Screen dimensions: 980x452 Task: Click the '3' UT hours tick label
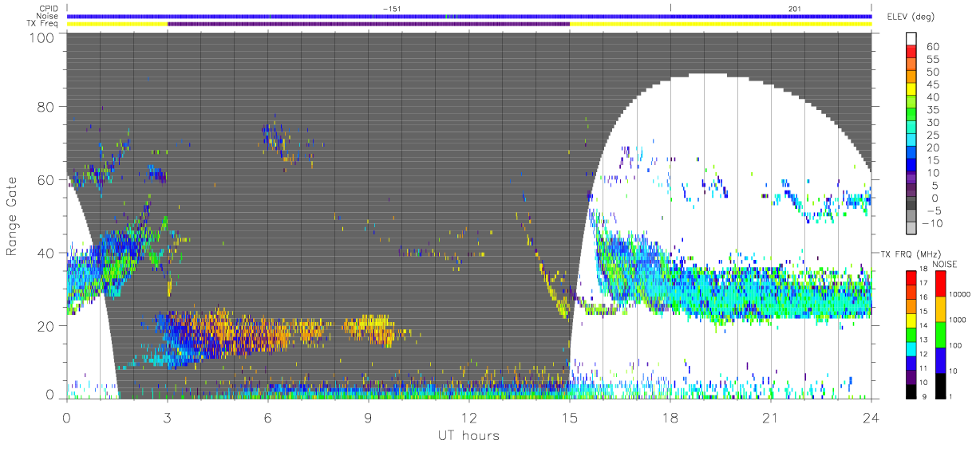pyautogui.click(x=168, y=417)
